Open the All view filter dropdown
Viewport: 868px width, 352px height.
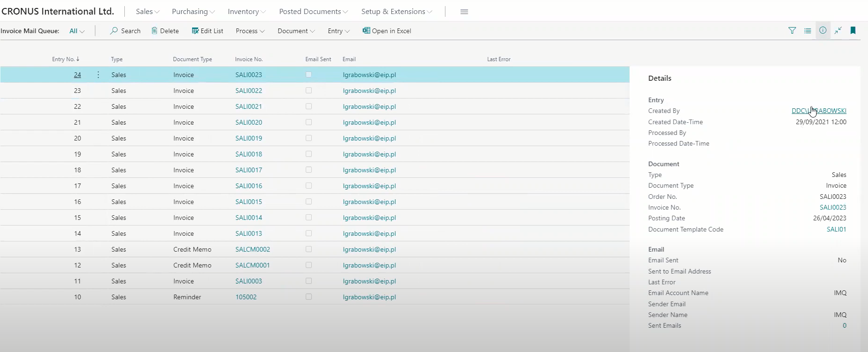click(77, 31)
